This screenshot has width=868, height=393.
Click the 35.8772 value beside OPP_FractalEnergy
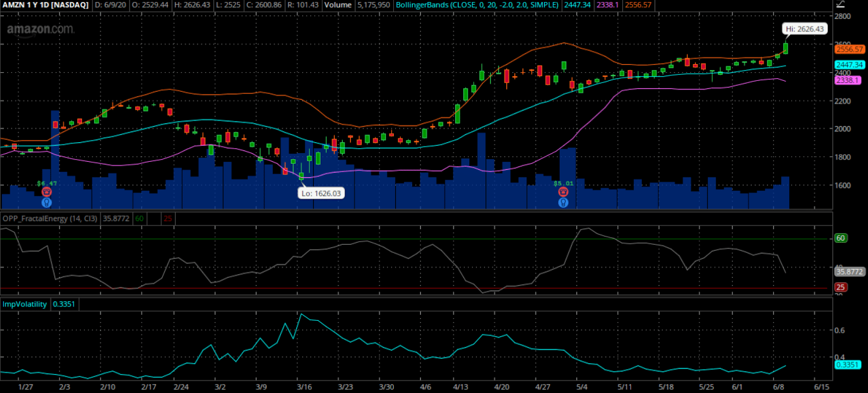click(x=116, y=219)
